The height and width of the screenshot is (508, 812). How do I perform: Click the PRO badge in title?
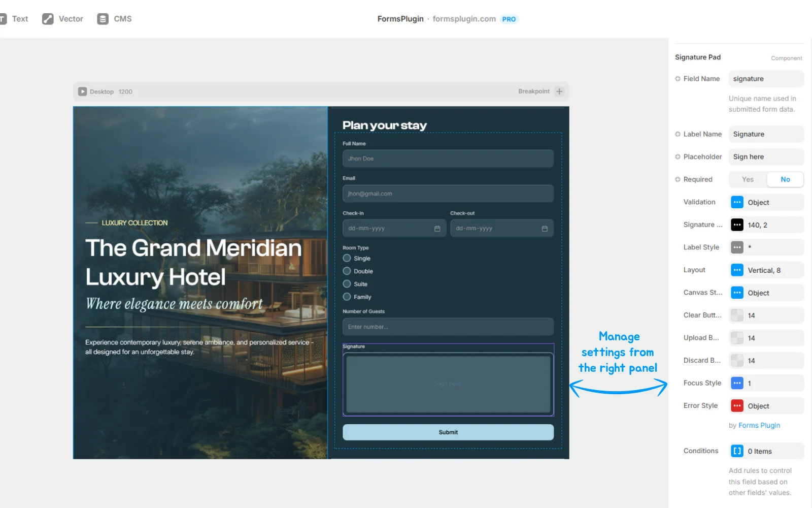coord(509,19)
